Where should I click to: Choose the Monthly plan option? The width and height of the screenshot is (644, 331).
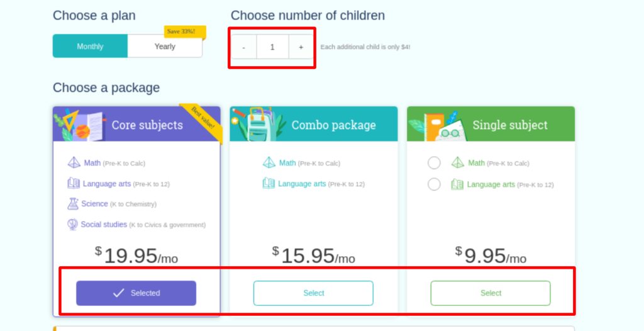(x=90, y=47)
